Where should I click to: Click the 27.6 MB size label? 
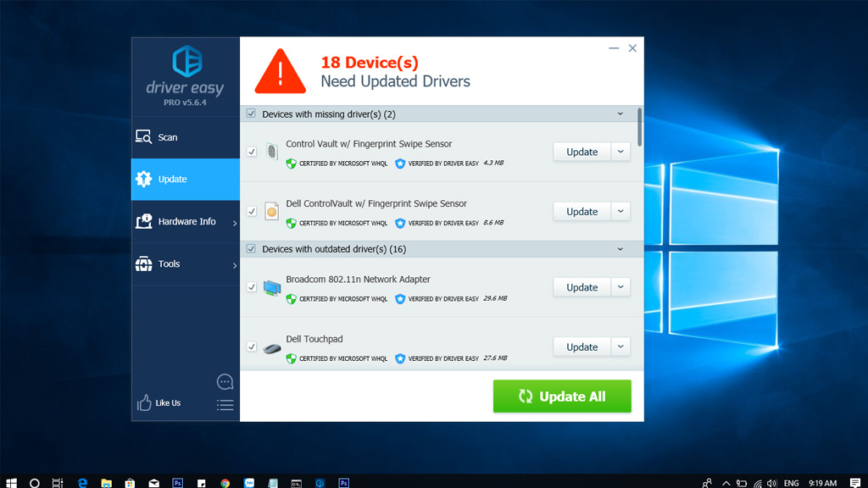(x=495, y=358)
